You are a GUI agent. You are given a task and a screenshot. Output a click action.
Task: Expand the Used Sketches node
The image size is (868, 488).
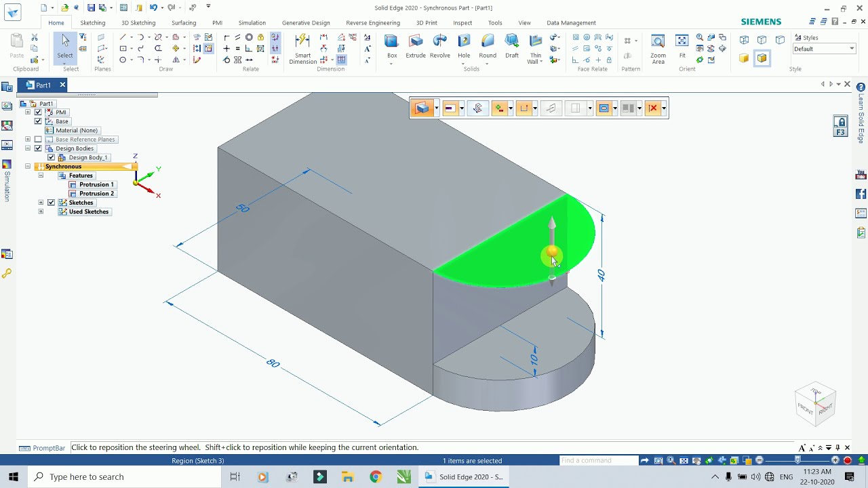(41, 211)
